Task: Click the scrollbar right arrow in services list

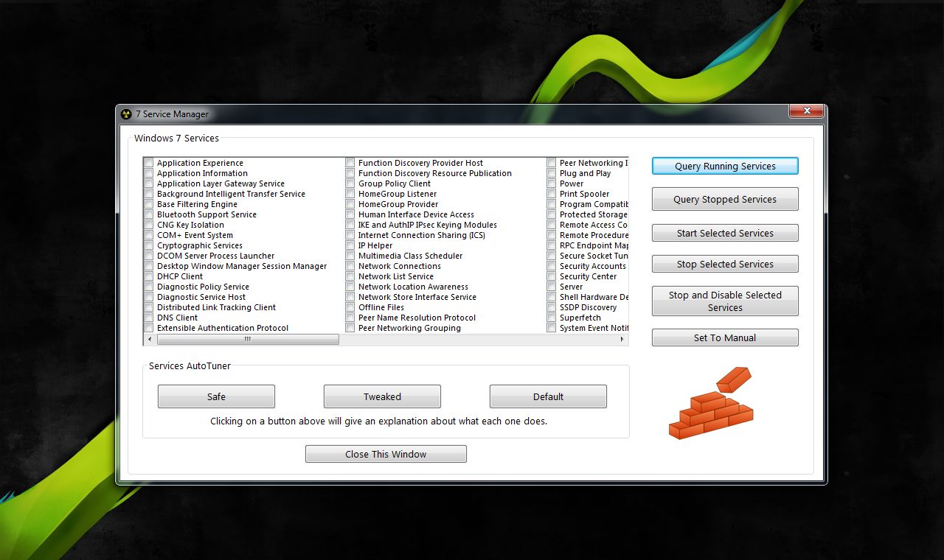Action: [622, 340]
